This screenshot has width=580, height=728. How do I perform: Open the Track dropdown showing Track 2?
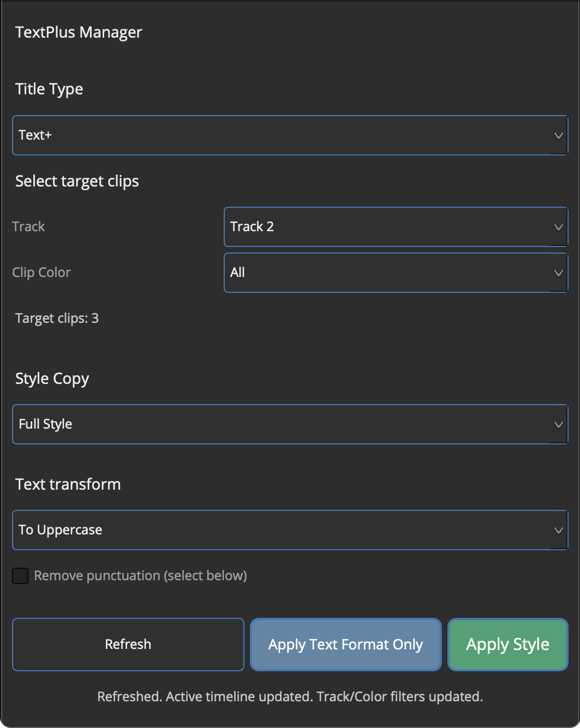396,227
